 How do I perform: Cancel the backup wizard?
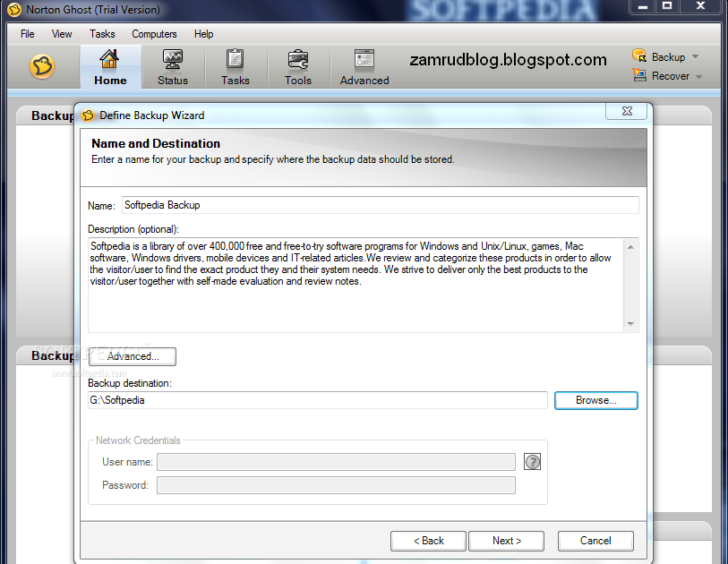pyautogui.click(x=595, y=541)
